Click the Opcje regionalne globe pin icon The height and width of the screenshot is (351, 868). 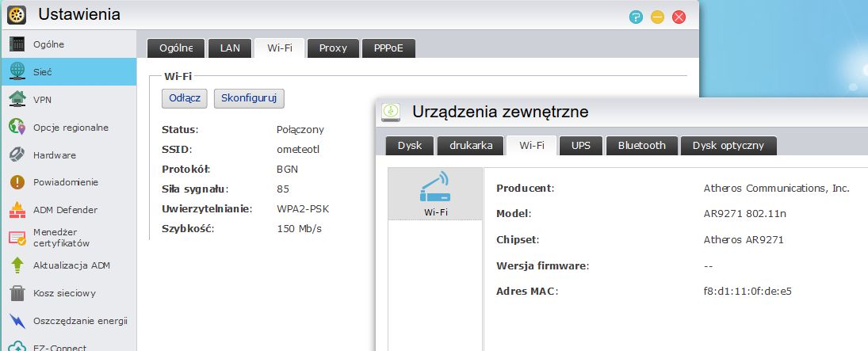coord(17,128)
